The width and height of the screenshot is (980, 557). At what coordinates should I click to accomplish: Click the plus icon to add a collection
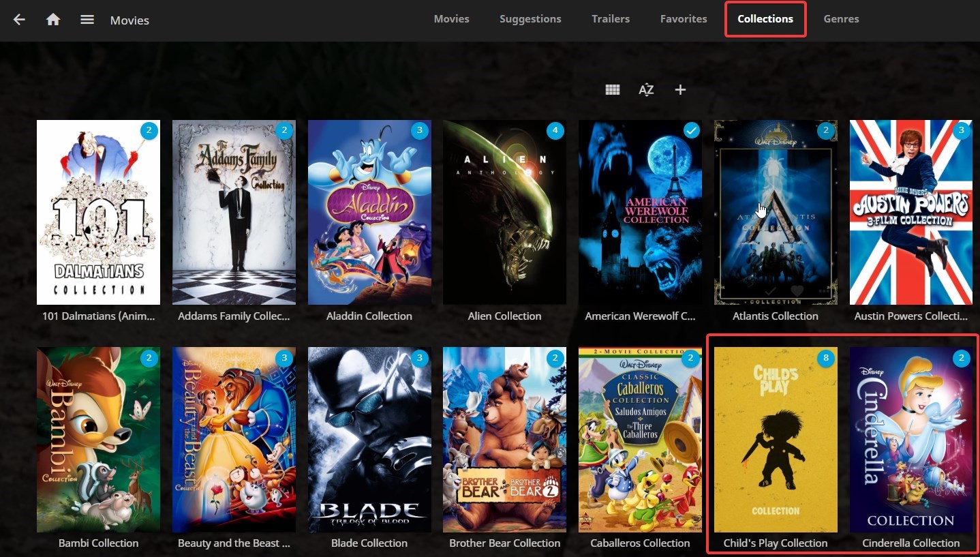pos(679,89)
